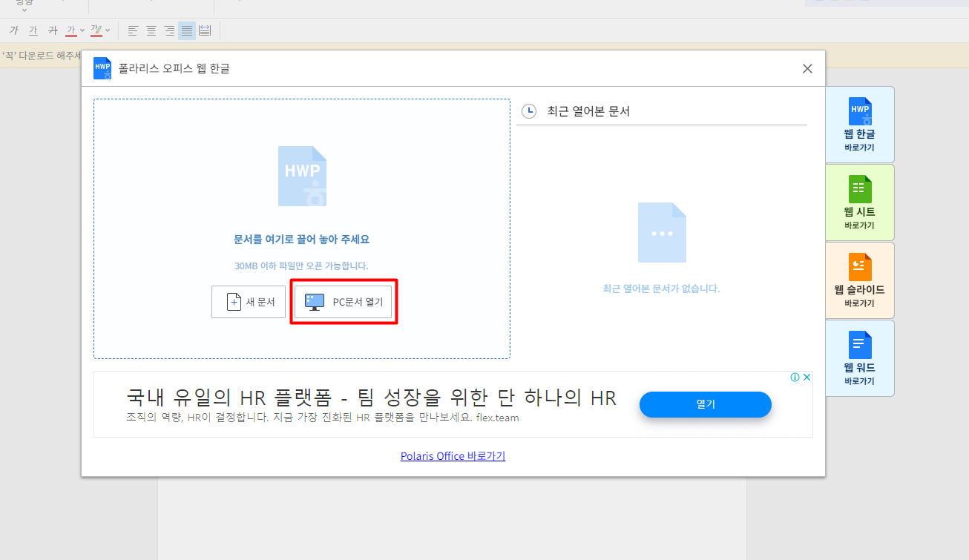Toggle italic text formatting in toolbar

[x=13, y=30]
